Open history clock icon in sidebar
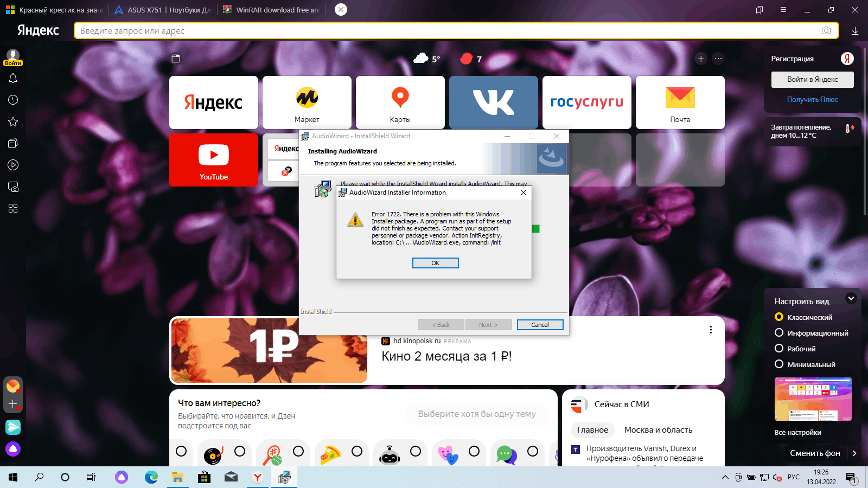Image resolution: width=868 pixels, height=488 pixels. (13, 100)
